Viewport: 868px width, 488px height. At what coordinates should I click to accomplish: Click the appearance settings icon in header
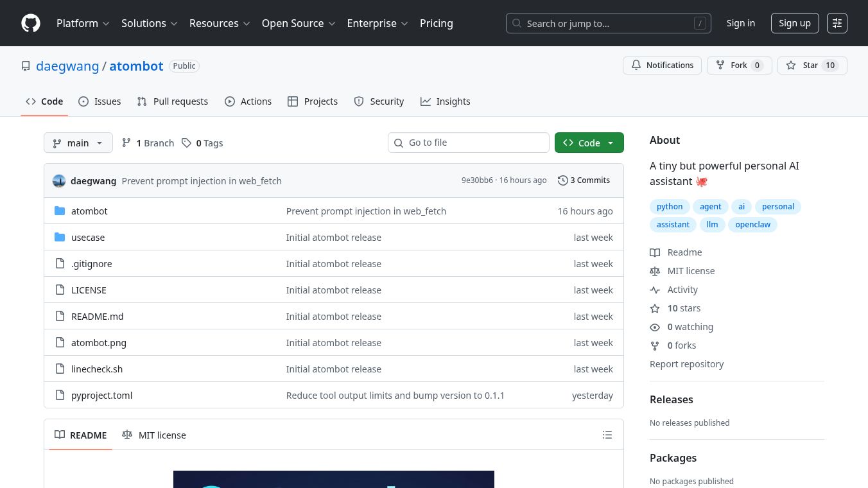(x=837, y=23)
